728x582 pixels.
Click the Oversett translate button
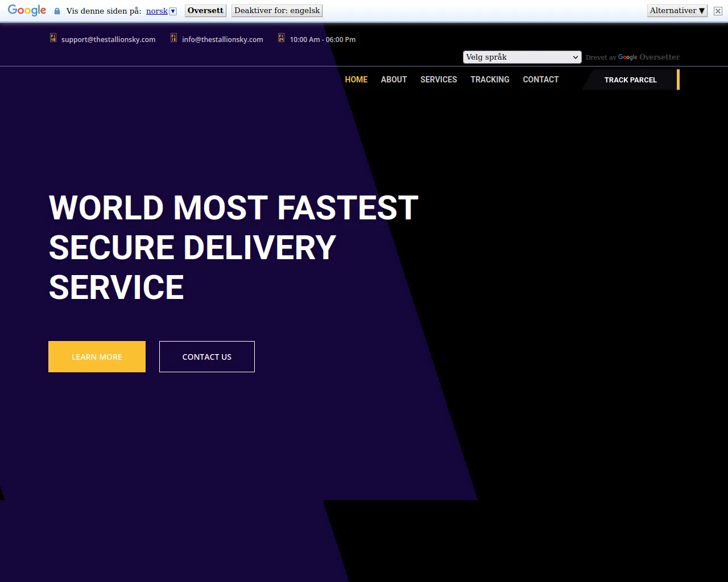205,11
